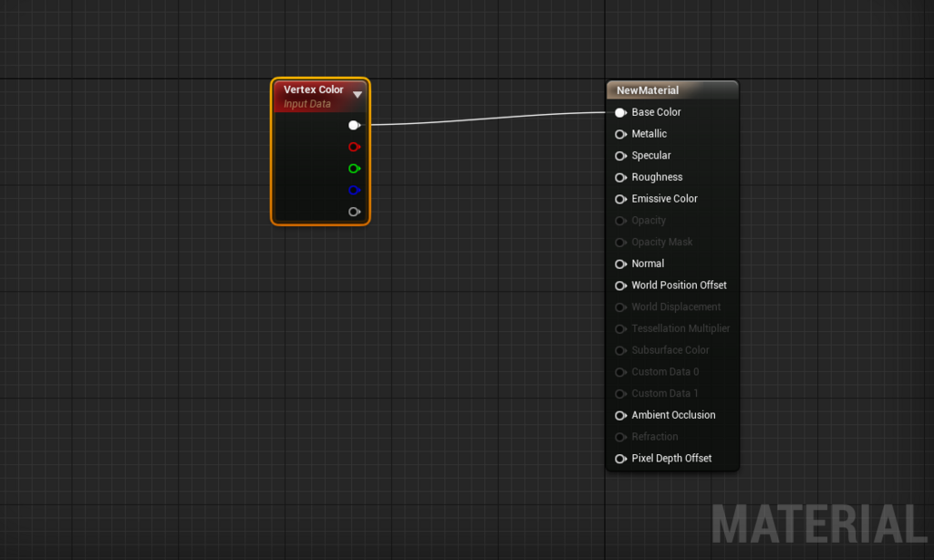Click the disabled Opacity Mask input pin
The width and height of the screenshot is (934, 560).
[620, 243]
